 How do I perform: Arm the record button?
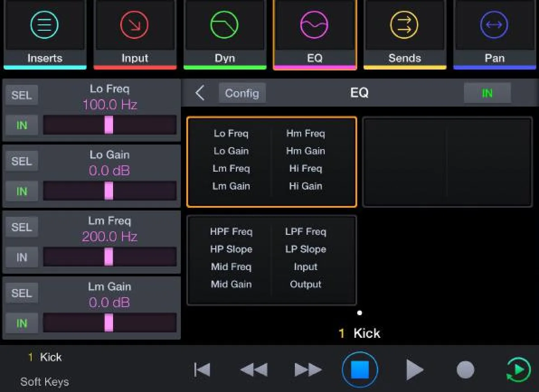465,370
